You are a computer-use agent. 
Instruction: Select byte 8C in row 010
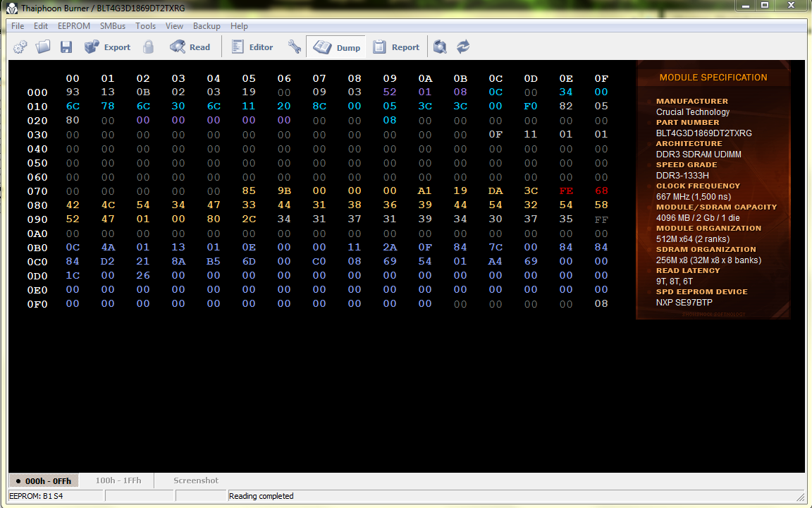tap(319, 106)
